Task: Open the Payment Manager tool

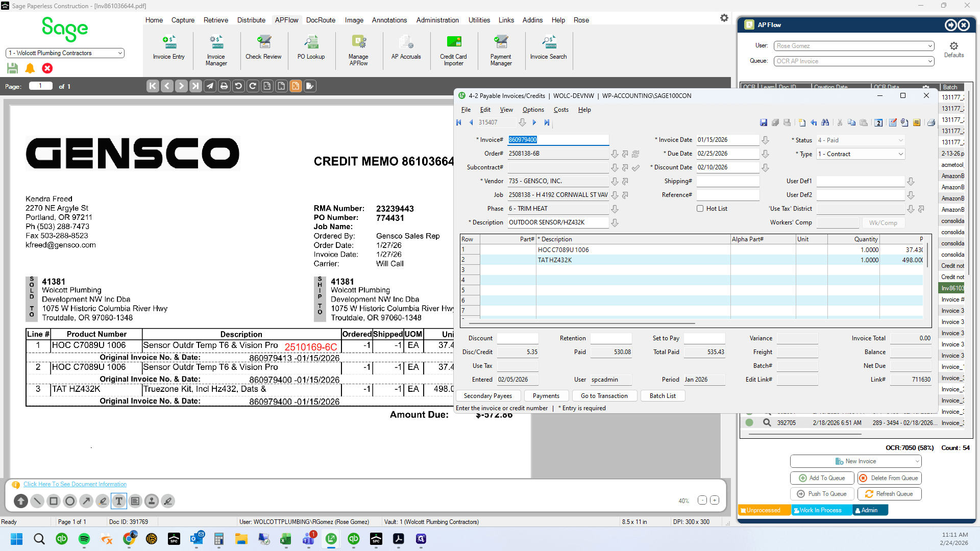Action: tap(501, 51)
